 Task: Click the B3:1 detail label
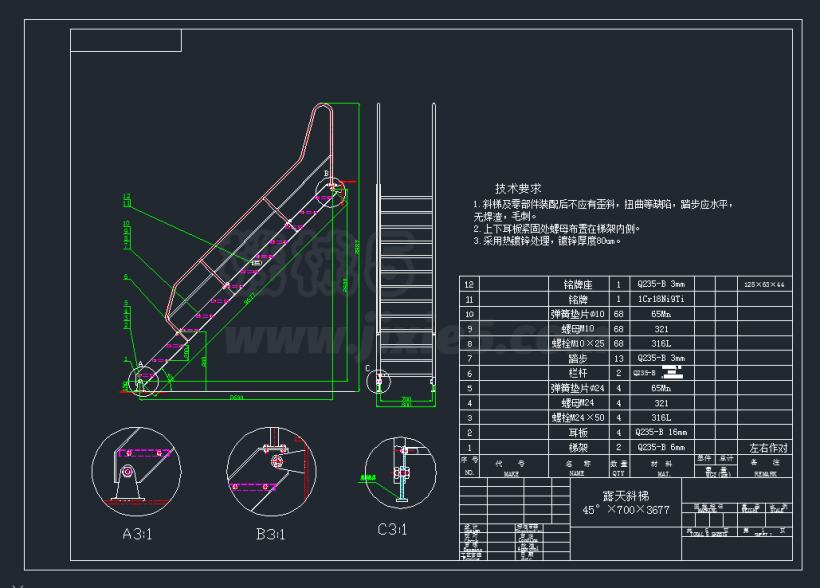click(270, 534)
